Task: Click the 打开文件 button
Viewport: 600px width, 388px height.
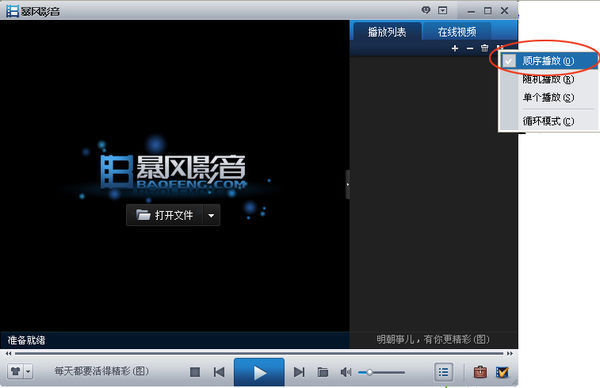Action: (x=165, y=215)
